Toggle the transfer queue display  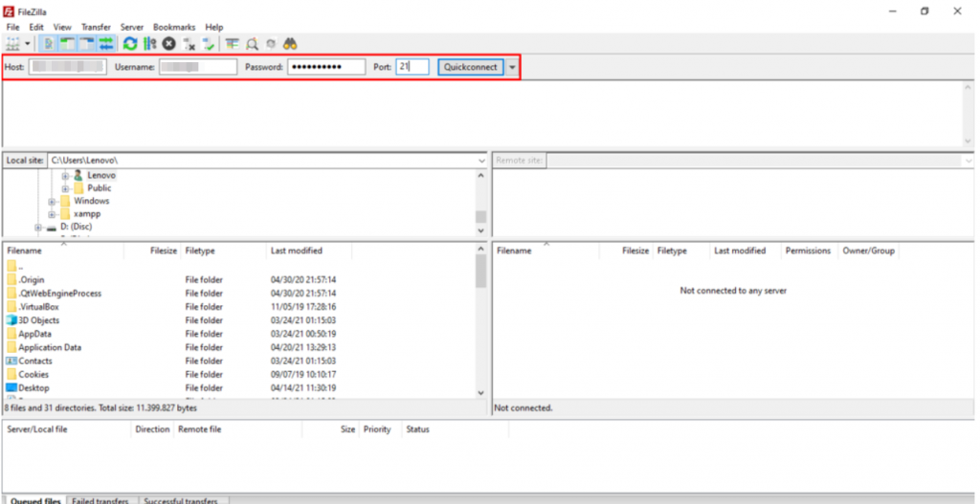106,44
